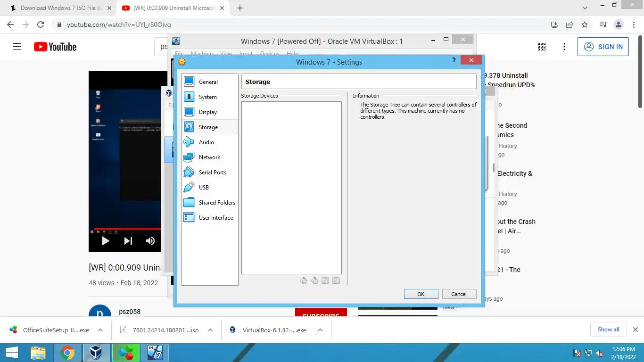Open Shared Folders settings category
This screenshot has width=644, height=362.
point(210,203)
